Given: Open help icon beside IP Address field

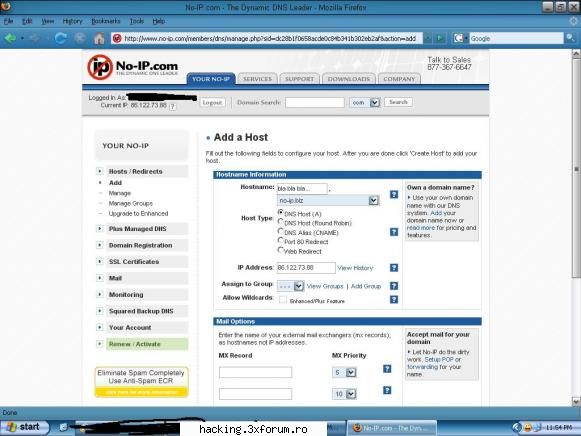Looking at the screenshot, I should (394, 267).
